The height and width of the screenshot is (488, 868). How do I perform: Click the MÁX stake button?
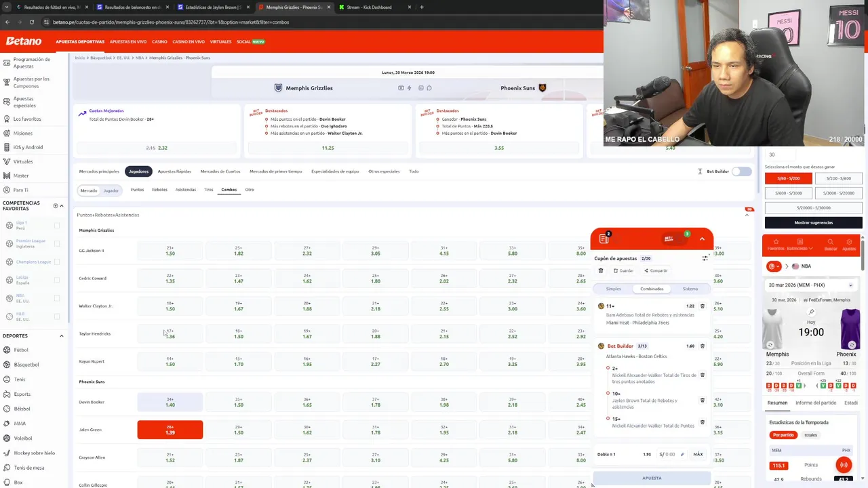[698, 454]
